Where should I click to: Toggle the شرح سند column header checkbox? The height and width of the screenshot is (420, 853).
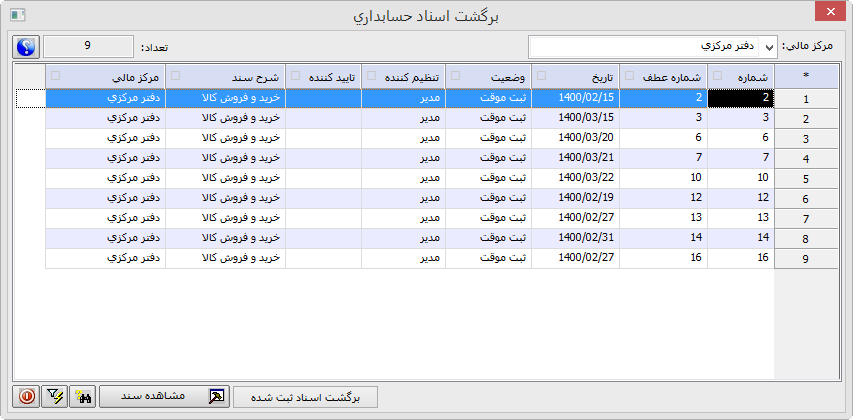point(175,76)
